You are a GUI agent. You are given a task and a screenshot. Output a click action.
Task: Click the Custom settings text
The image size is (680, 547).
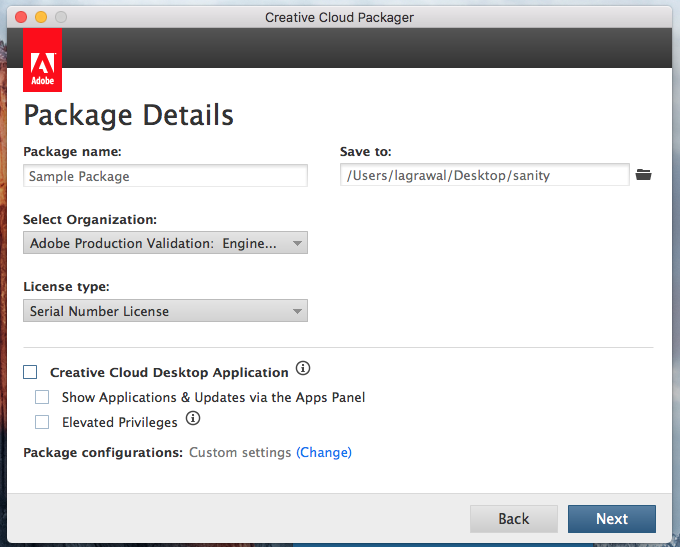240,452
